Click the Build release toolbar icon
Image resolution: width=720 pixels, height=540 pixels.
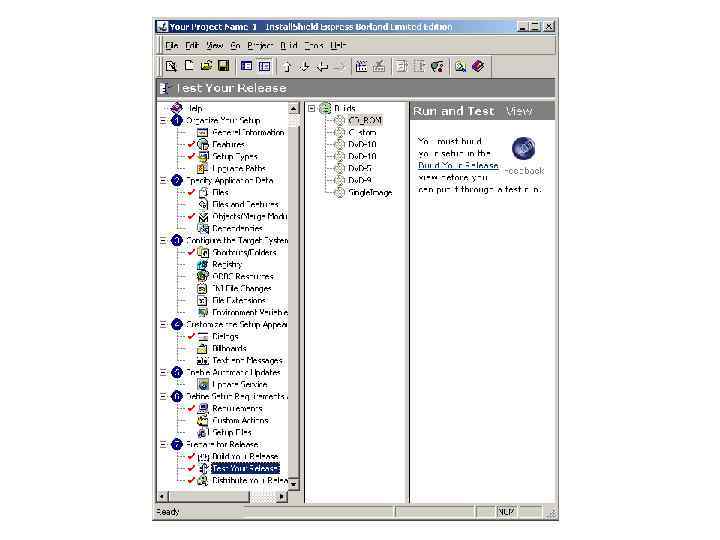pos(361,67)
